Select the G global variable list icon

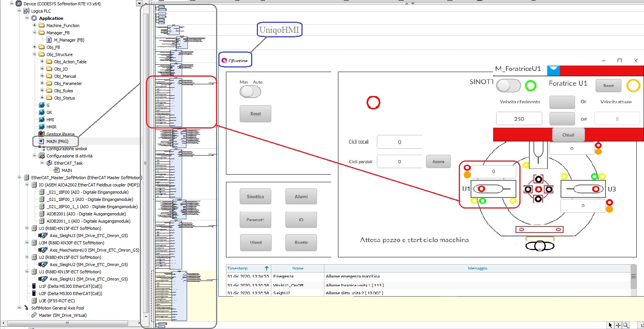click(42, 105)
